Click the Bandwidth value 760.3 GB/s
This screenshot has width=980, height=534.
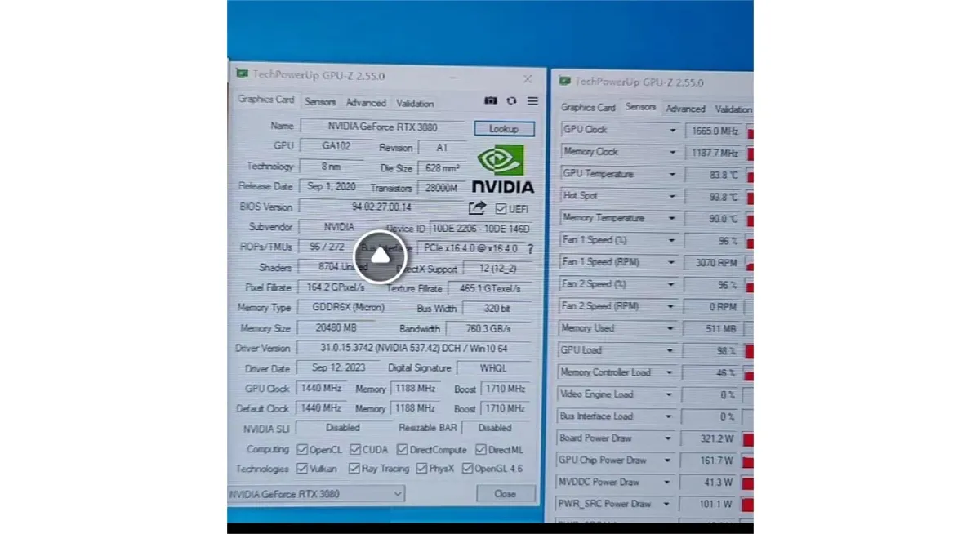[x=489, y=329]
